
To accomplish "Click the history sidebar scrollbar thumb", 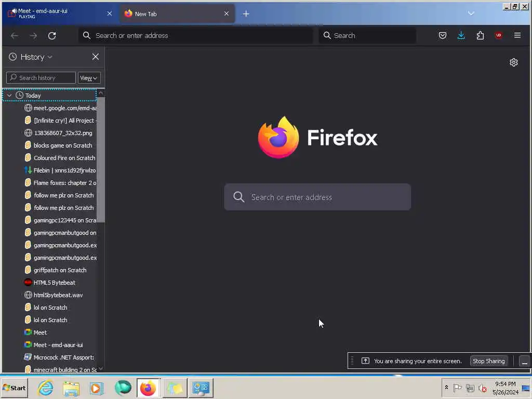I will pyautogui.click(x=101, y=159).
